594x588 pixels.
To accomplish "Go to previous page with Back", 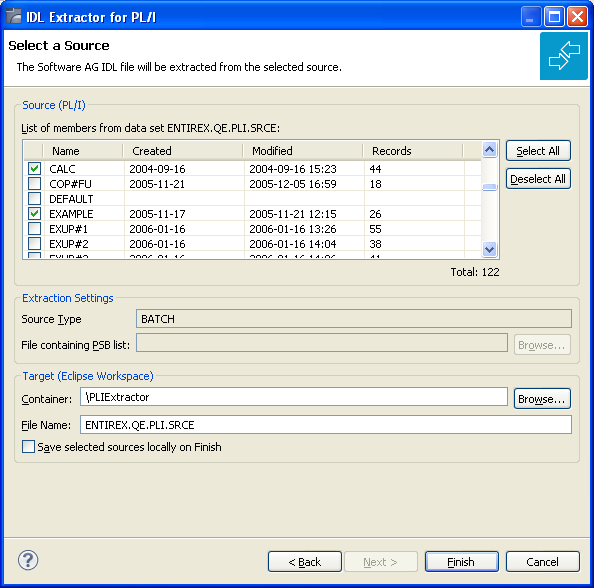I will 305,561.
